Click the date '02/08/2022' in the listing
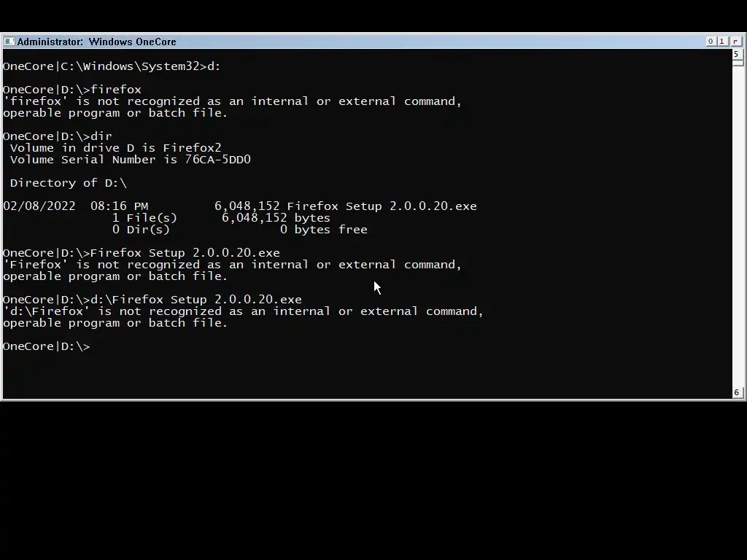 coord(39,206)
